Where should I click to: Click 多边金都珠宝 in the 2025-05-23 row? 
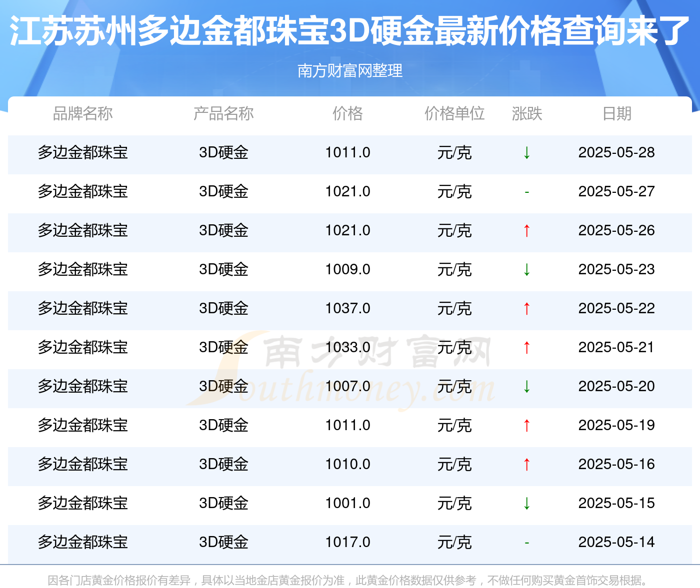click(x=83, y=269)
